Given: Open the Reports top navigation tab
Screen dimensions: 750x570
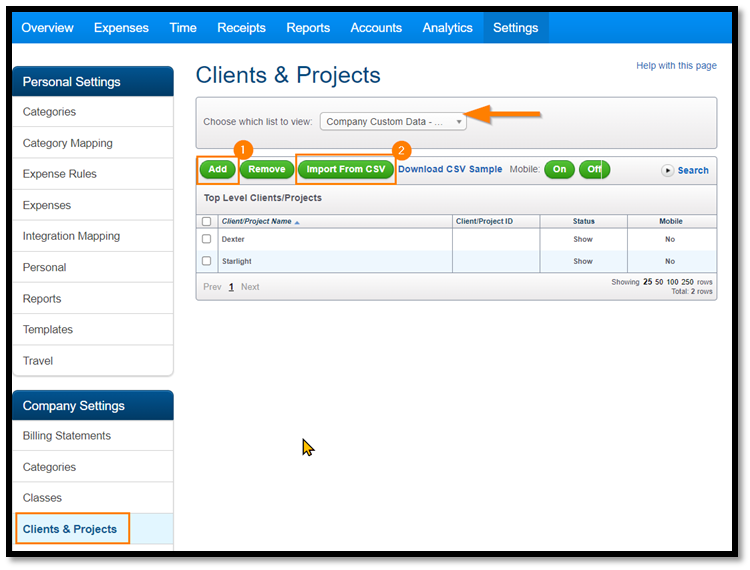Looking at the screenshot, I should (308, 28).
